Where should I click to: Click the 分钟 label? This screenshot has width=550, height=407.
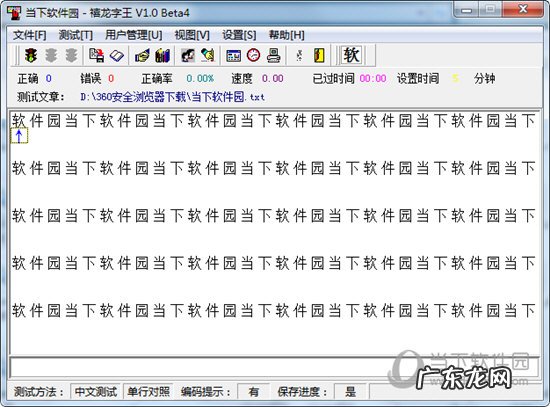[484, 78]
